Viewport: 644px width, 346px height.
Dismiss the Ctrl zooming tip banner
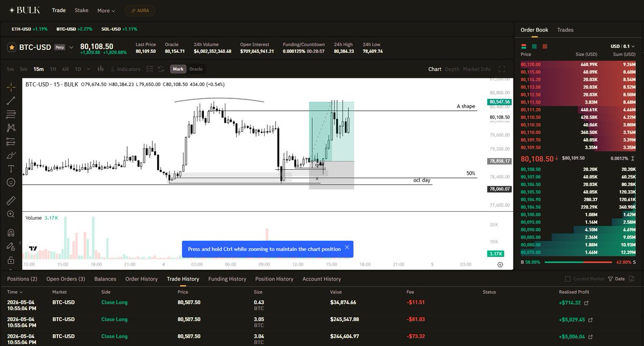[x=347, y=247]
